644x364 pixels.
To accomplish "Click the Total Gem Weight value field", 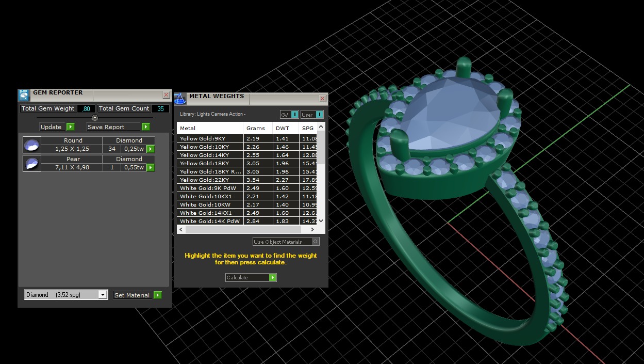I will coord(86,108).
